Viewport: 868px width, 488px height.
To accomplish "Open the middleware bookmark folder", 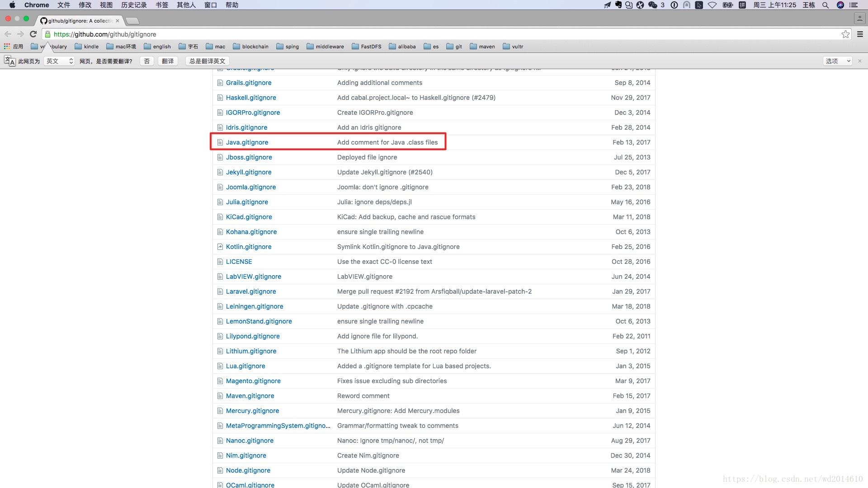I will 325,47.
